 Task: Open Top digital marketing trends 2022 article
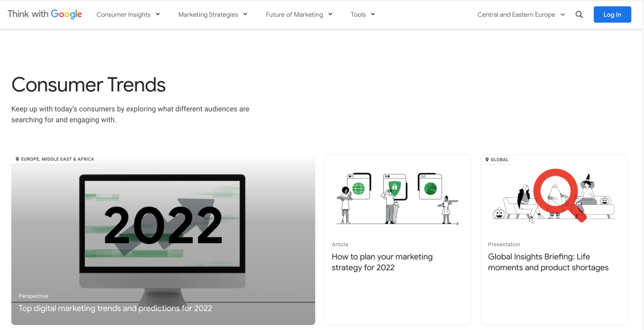tap(115, 309)
